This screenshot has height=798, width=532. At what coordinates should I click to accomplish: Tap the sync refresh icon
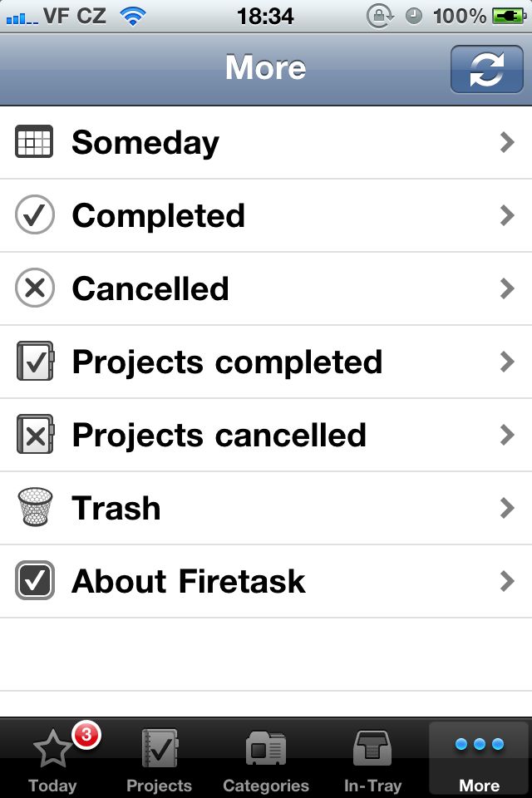[x=487, y=68]
